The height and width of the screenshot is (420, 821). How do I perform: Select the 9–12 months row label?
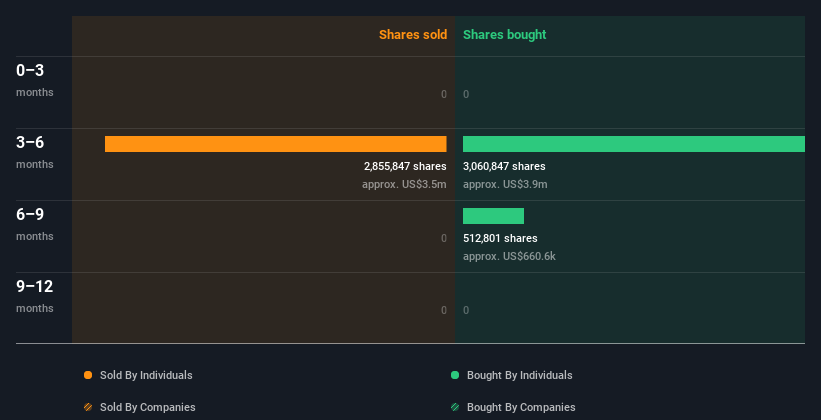(x=35, y=296)
